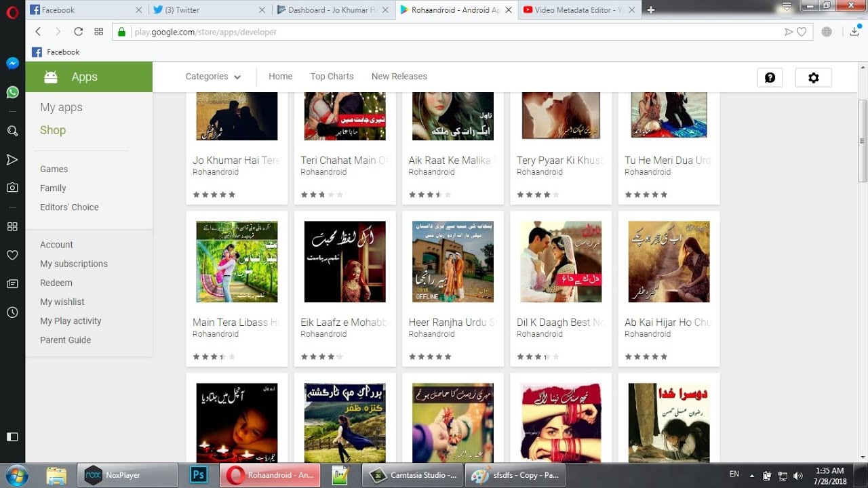Image resolution: width=868 pixels, height=488 pixels.
Task: Close the Twitter tab
Action: click(262, 10)
